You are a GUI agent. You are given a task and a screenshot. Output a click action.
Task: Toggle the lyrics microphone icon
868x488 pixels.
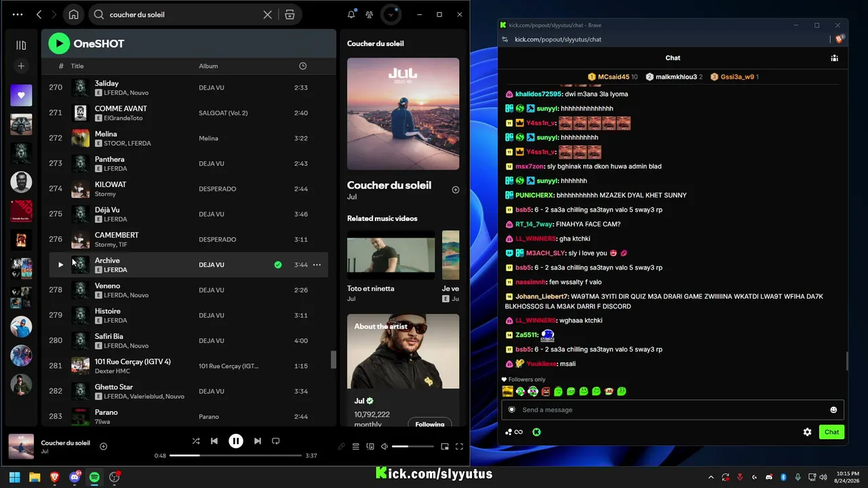[x=342, y=447]
